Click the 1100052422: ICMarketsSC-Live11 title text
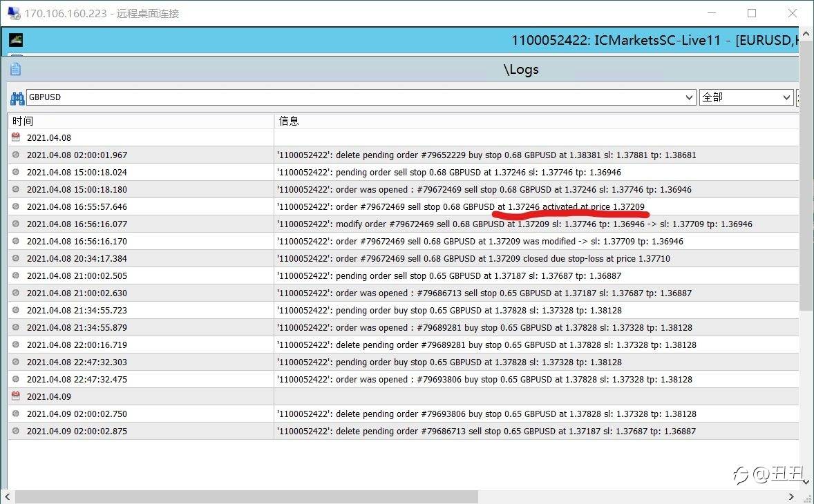This screenshot has width=814, height=504. (616, 40)
